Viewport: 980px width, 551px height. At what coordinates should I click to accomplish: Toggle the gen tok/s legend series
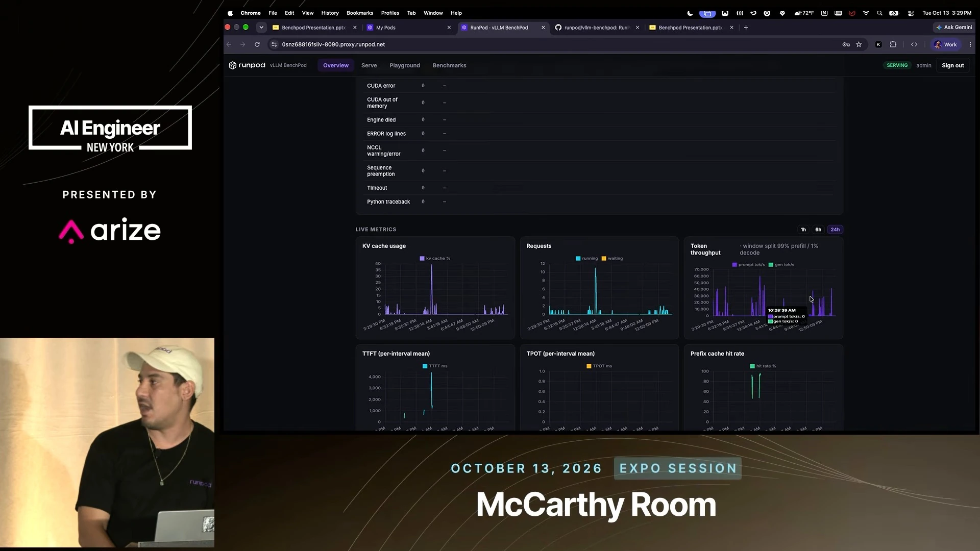pos(781,265)
